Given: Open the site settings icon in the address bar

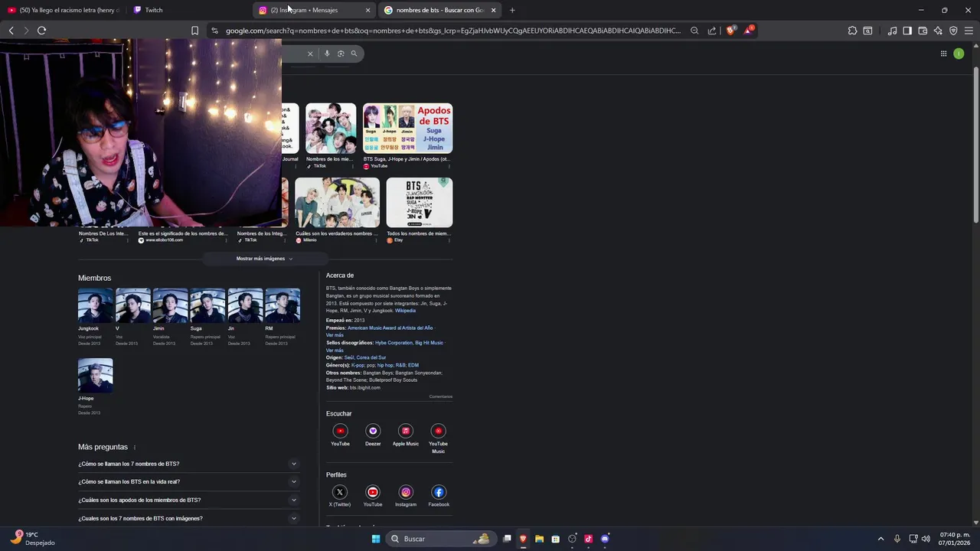Looking at the screenshot, I should tap(214, 31).
